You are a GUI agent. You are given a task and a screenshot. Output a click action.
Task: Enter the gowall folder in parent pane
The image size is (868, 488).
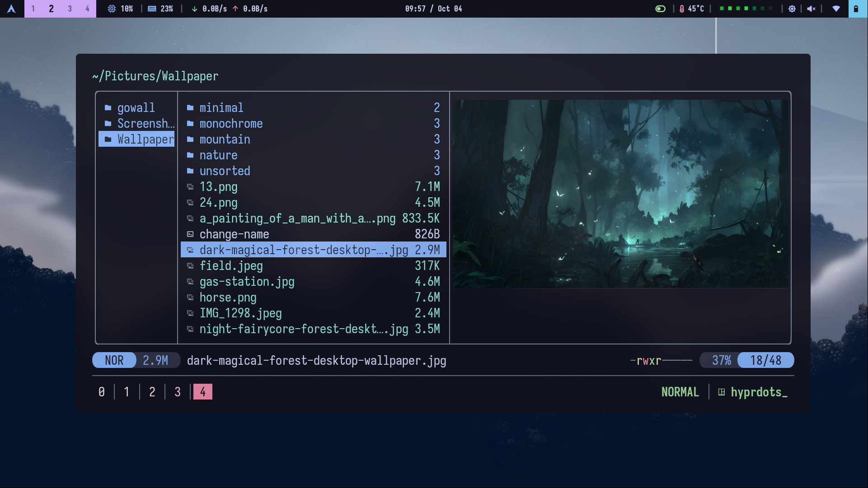click(x=136, y=108)
